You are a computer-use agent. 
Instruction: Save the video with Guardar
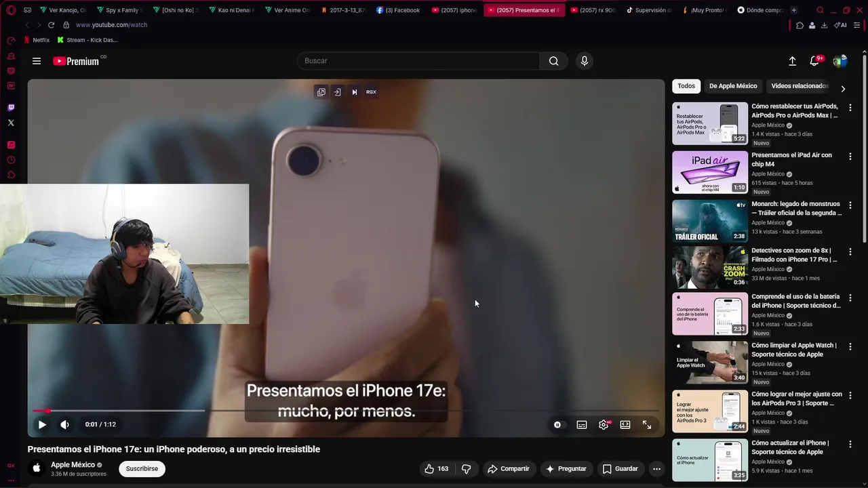[x=620, y=468]
